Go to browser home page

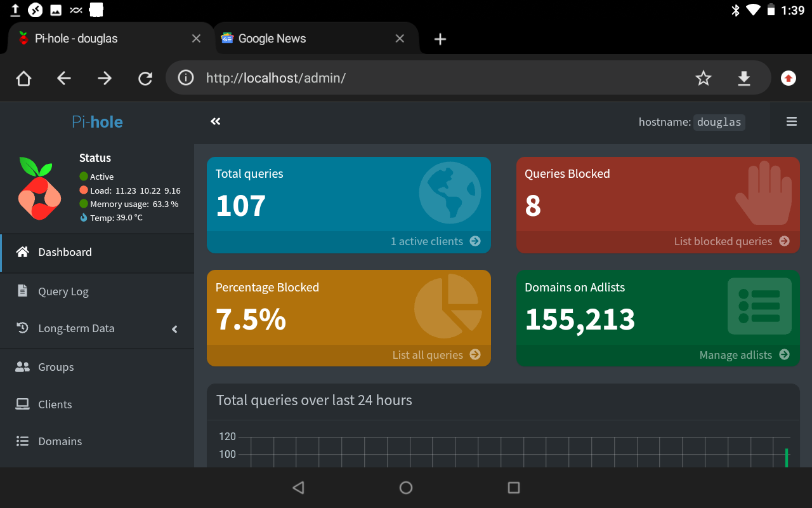pos(23,78)
